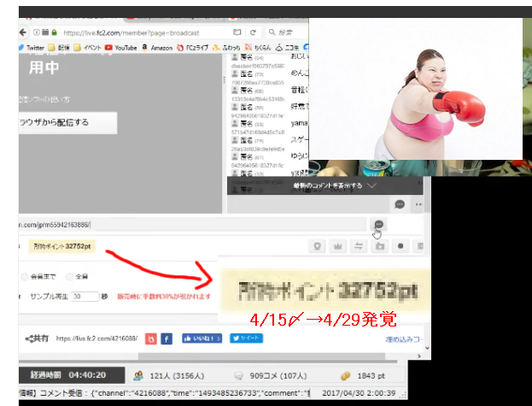The image size is (532, 406).
Task: Click the browser search box
Action: pyautogui.click(x=287, y=32)
